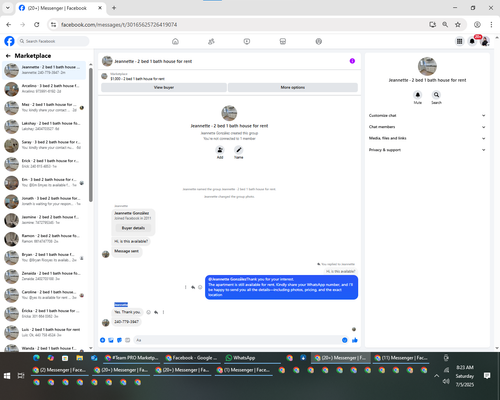The image size is (500, 400).
Task: Click Jeannette's group photo in right panel
Action: tap(427, 66)
